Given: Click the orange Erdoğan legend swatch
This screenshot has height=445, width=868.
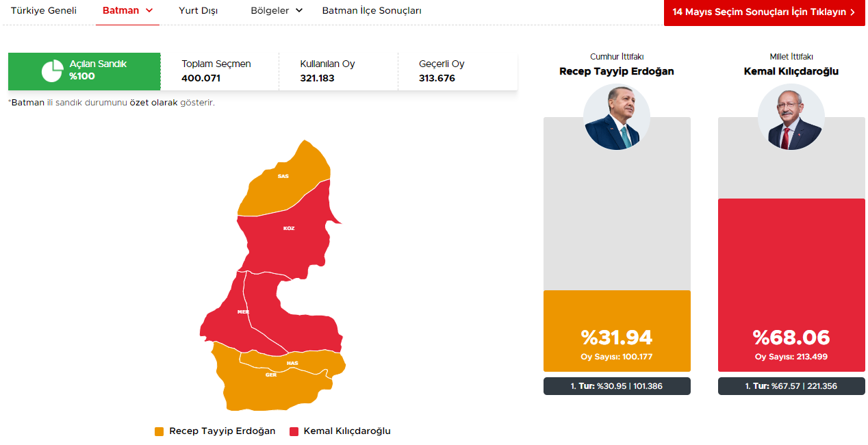Looking at the screenshot, I should tap(159, 431).
